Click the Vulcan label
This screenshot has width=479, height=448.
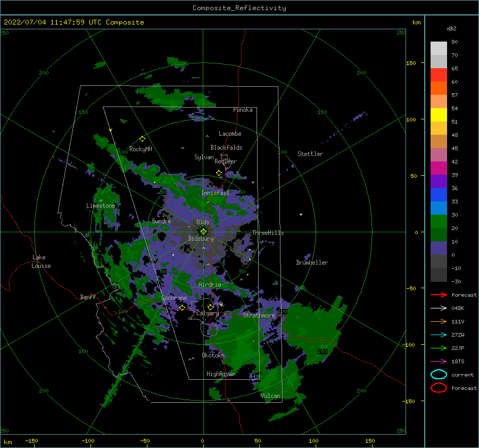coord(270,396)
